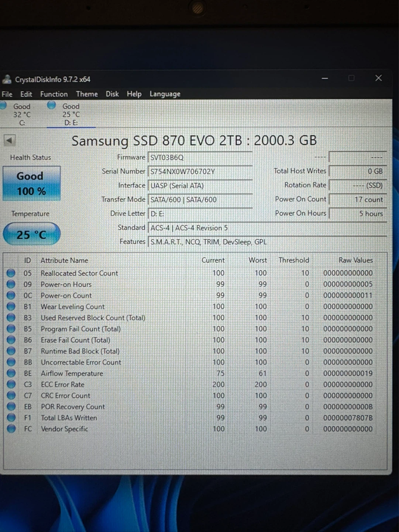Click the status dot for Program Fail Count
399x532 pixels.
(x=11, y=328)
